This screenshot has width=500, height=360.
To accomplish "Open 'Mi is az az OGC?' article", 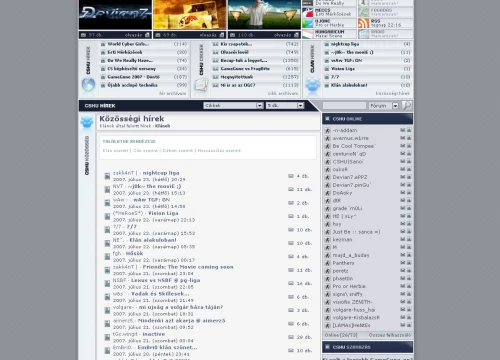I will coord(238,85).
